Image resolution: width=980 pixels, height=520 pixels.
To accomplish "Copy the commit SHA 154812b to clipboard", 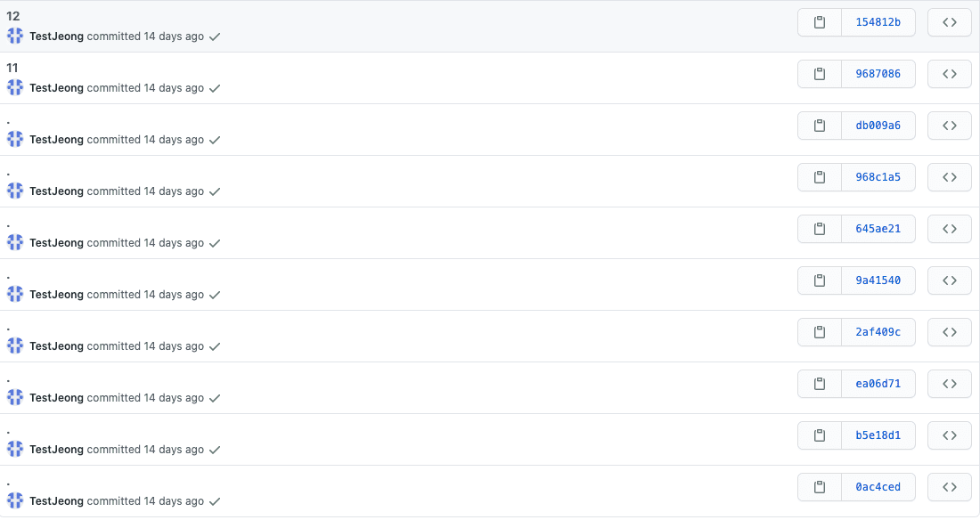I will tap(819, 22).
